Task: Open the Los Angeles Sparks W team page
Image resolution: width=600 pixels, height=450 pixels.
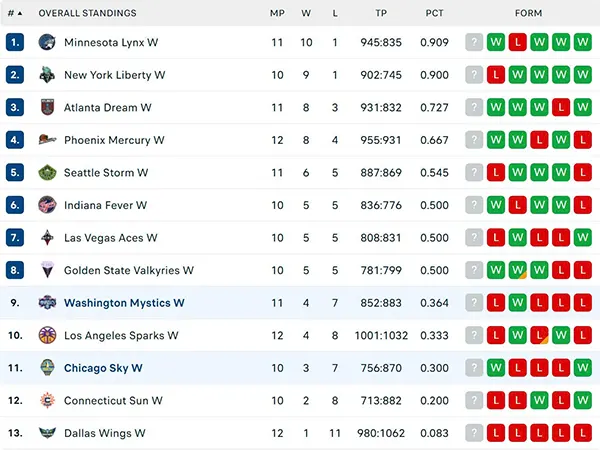Action: [121, 335]
